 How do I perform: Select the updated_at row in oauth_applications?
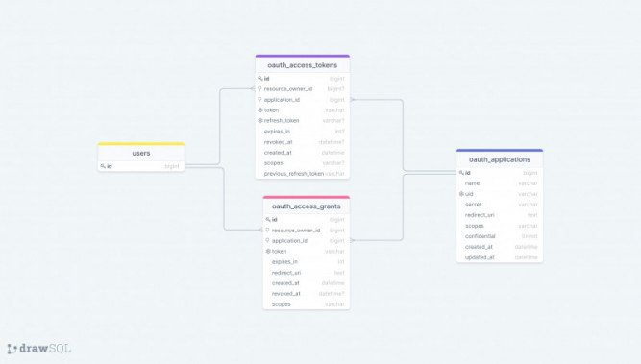[x=500, y=257]
